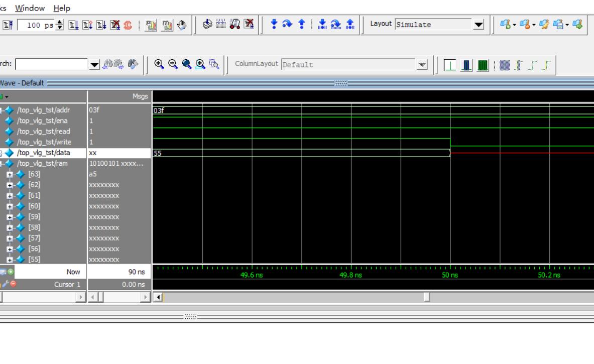Click the Insert Cursor plus icon beside Now

pos(11,272)
